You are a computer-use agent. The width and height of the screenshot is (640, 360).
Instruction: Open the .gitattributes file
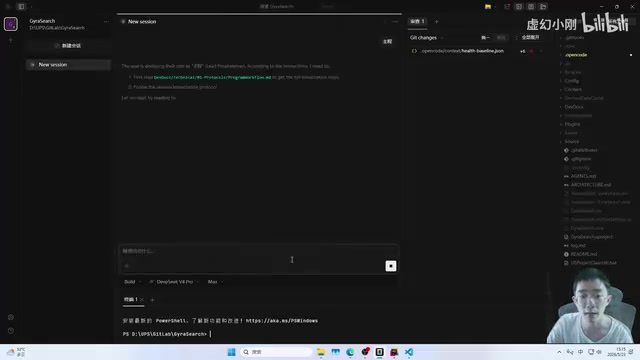584,150
